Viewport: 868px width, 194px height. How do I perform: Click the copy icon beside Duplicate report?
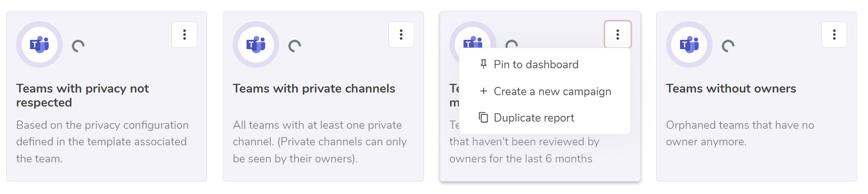483,117
